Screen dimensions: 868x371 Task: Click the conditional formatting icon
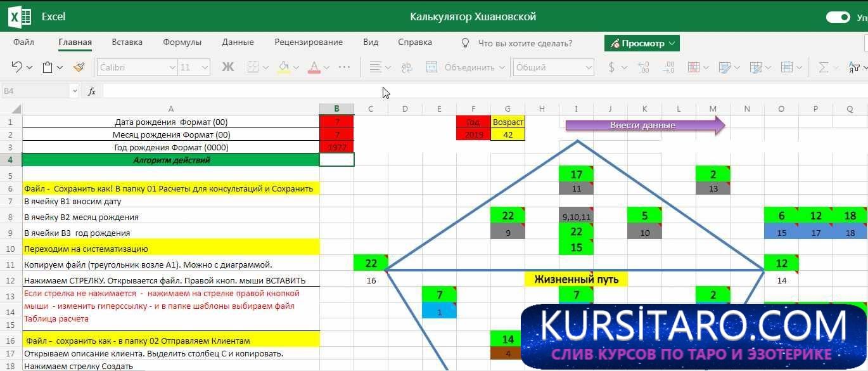coord(694,67)
